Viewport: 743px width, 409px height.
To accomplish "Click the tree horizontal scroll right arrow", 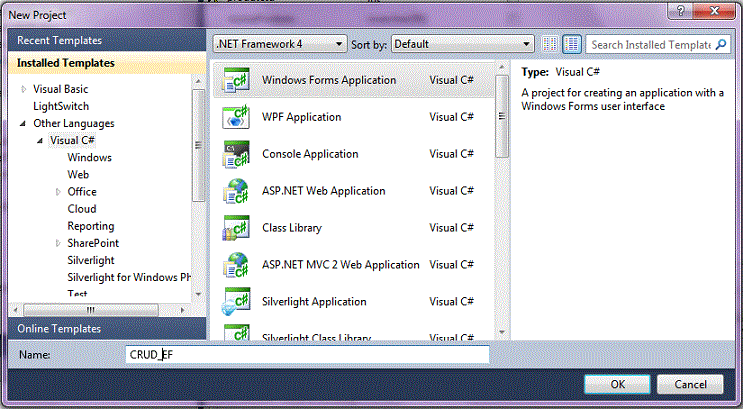I will tap(183, 310).
